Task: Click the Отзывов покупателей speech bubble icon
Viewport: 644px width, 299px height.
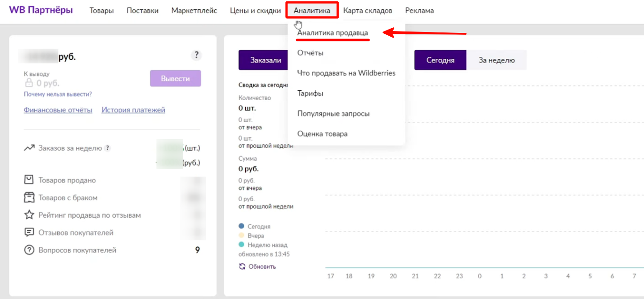Action: pos(29,233)
